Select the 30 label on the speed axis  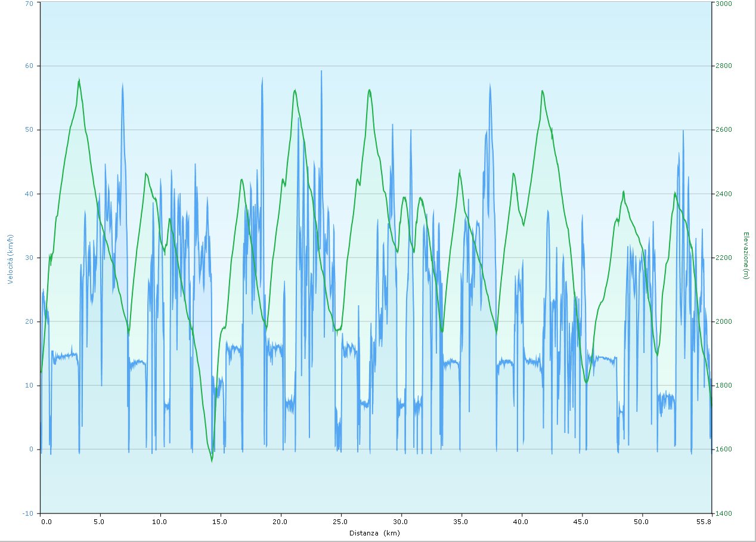(30, 258)
